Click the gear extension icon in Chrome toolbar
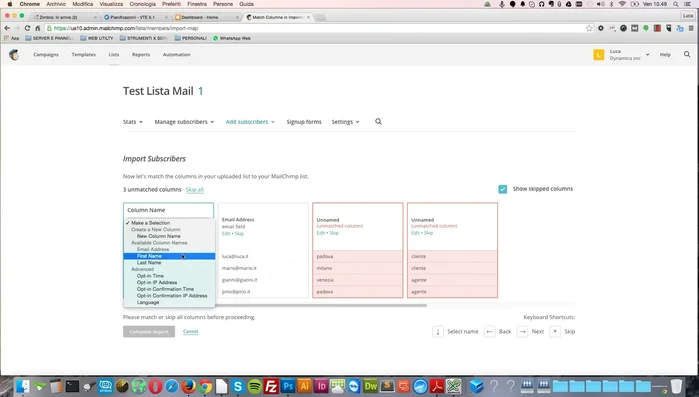This screenshot has height=397, width=699. [601, 28]
